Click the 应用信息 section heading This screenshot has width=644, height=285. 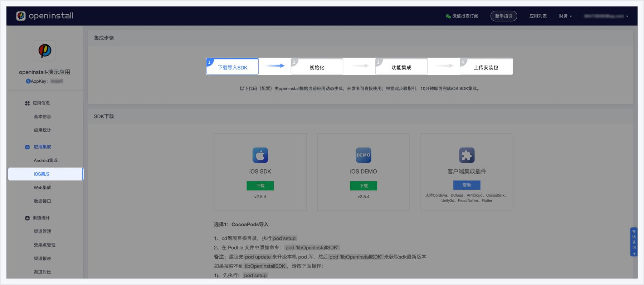coord(41,103)
